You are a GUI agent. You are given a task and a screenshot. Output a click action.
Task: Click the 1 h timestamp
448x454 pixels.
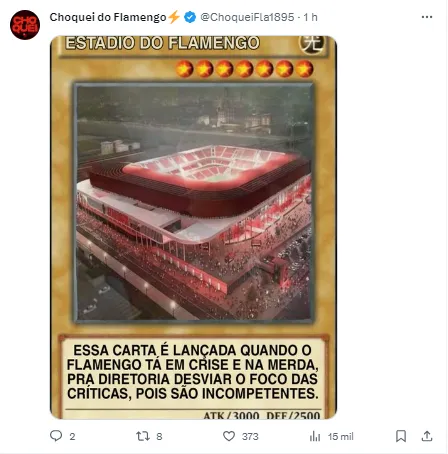[311, 17]
